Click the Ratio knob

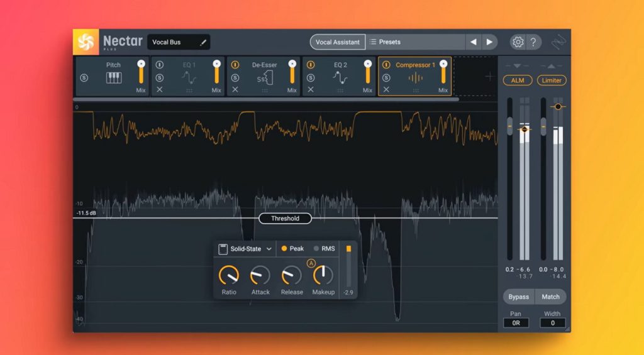point(229,275)
